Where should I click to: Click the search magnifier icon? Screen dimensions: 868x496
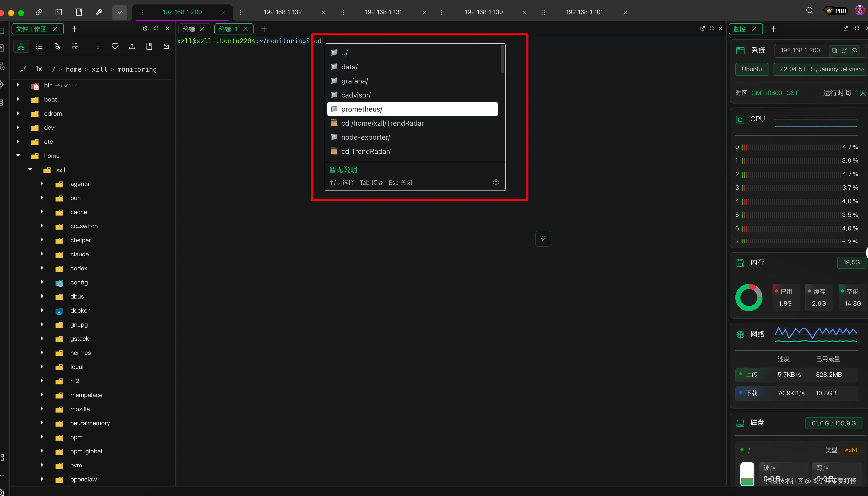[809, 11]
